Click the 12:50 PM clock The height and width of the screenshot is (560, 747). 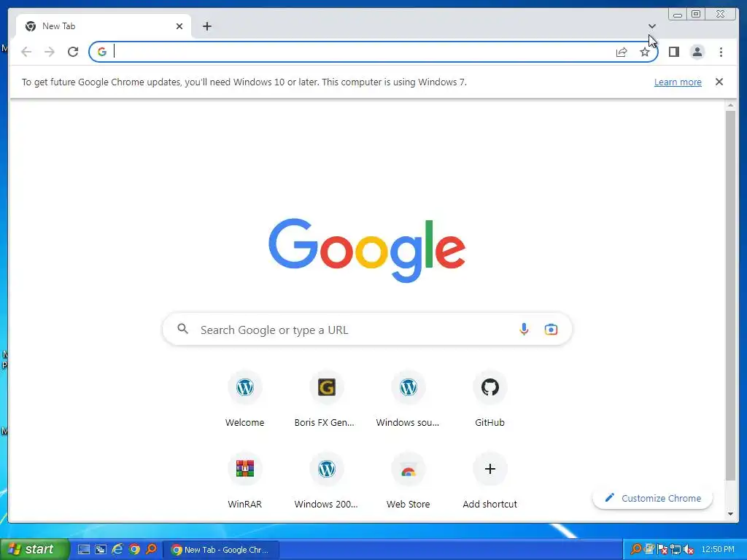718,549
